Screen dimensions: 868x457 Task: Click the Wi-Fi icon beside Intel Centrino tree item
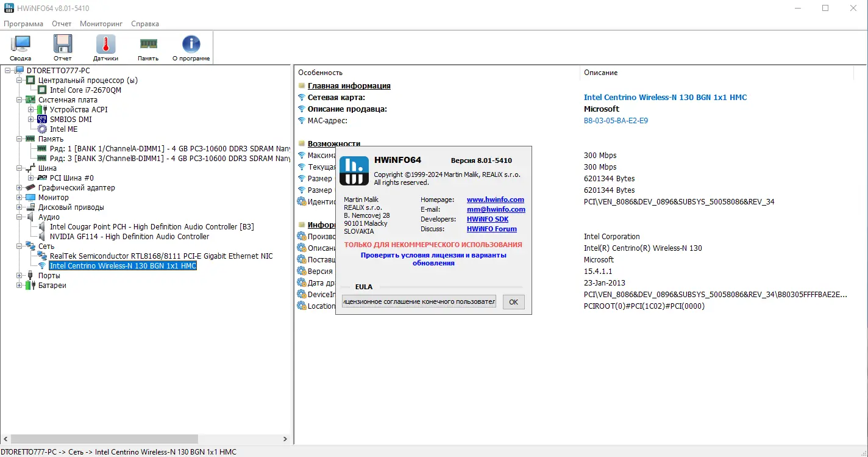coord(43,265)
